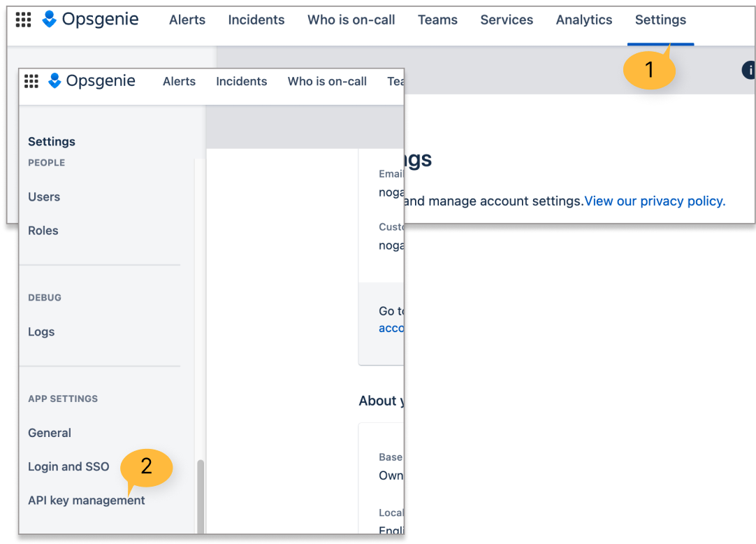Viewport: 756px width, 544px height.
Task: Open Analytics in the back window
Action: (584, 20)
